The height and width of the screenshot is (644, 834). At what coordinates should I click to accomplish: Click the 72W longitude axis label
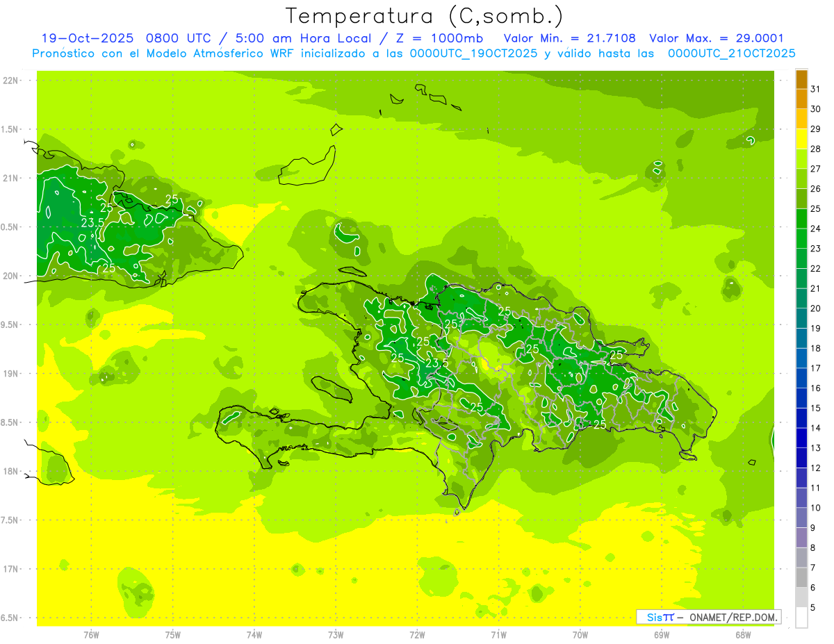[x=417, y=634]
